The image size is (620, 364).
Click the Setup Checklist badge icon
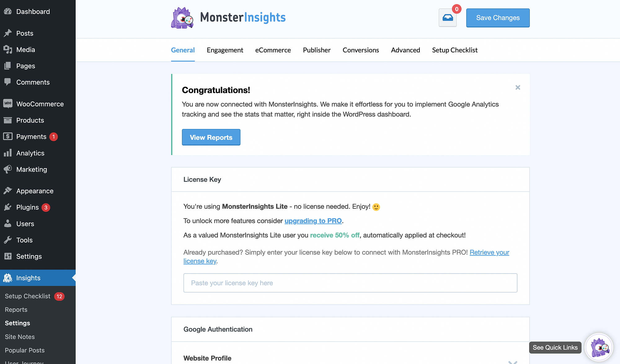click(x=59, y=296)
